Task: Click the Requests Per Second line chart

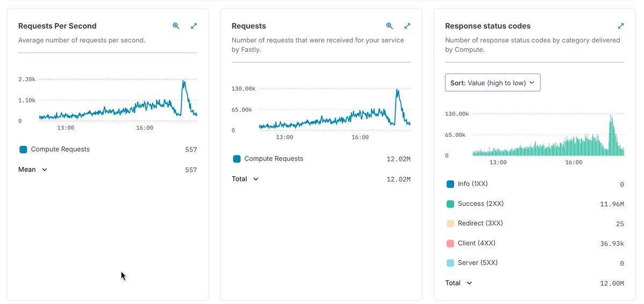Action: (118, 100)
